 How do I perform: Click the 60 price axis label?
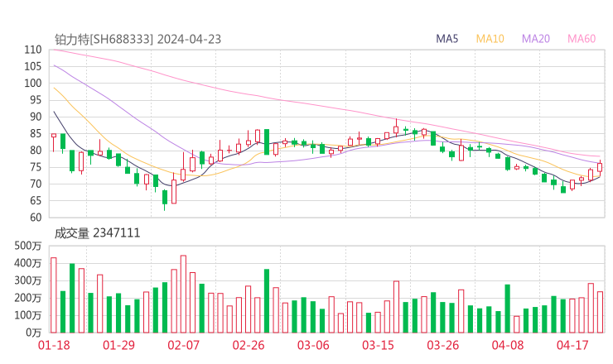click(x=36, y=218)
